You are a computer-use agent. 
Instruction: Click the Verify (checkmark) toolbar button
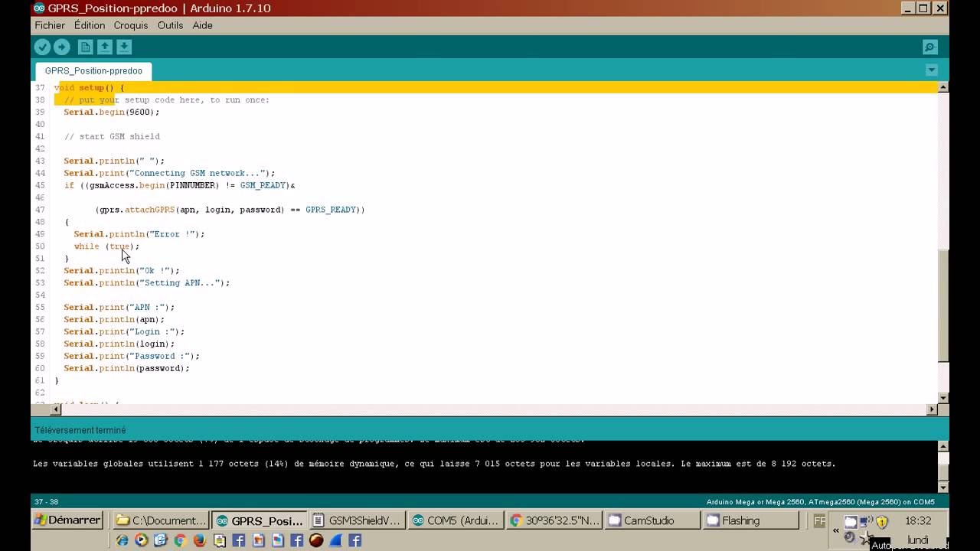[42, 47]
